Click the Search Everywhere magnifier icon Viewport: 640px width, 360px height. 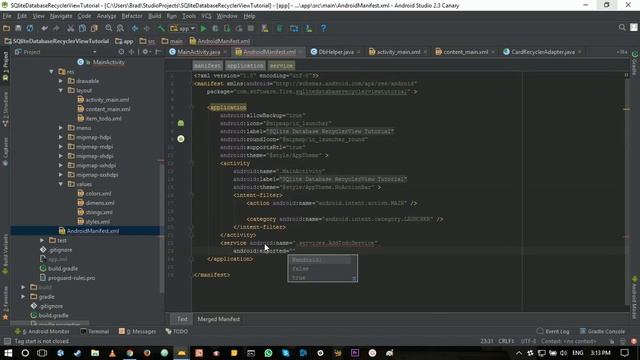click(622, 28)
